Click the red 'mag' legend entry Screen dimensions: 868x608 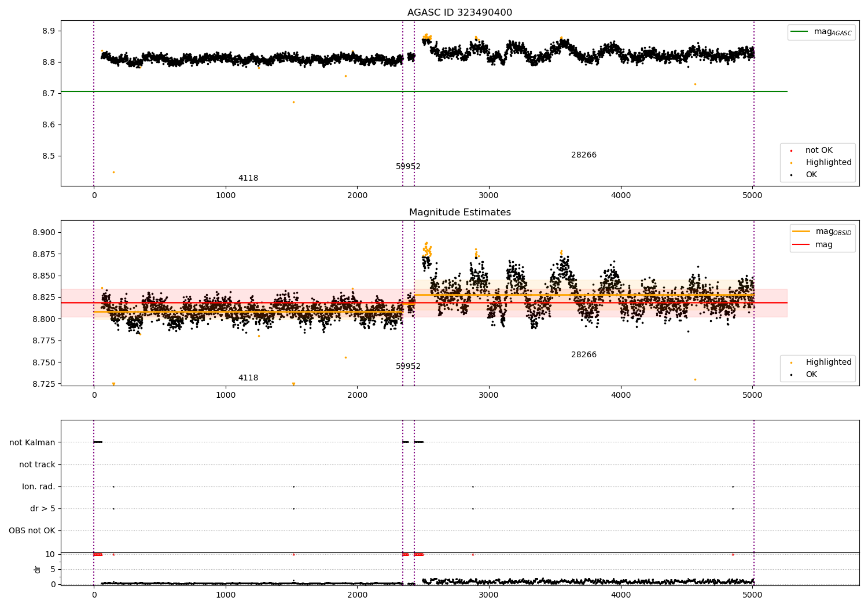point(813,244)
